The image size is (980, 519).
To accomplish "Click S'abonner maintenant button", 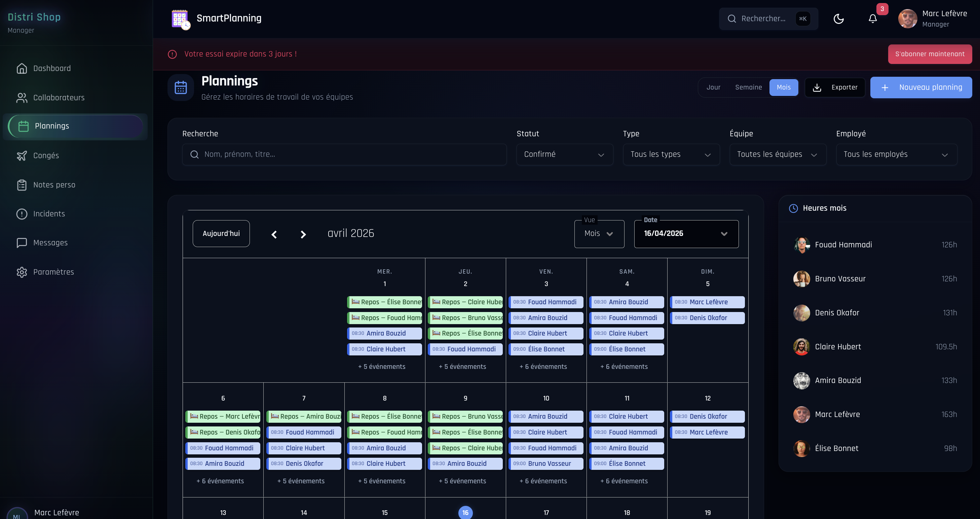I will click(x=930, y=54).
